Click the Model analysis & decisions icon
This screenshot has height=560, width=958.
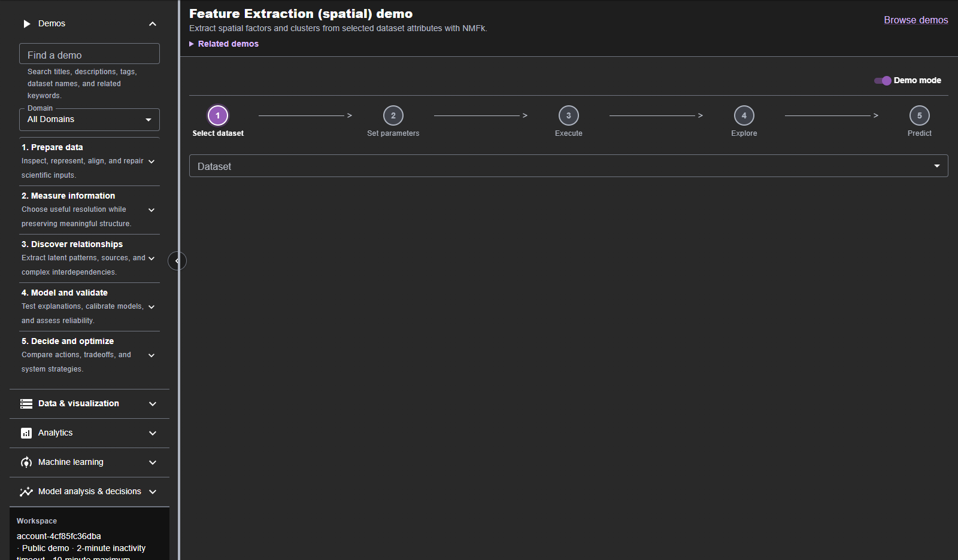pyautogui.click(x=26, y=492)
